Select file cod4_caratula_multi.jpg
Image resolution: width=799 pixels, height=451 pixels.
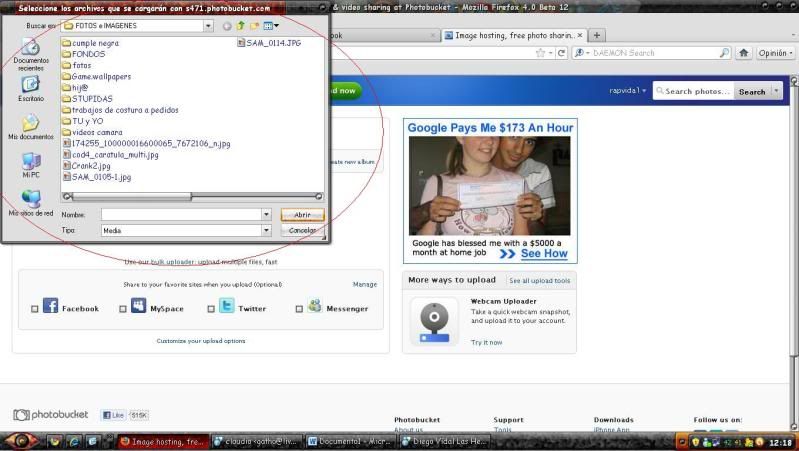[111, 155]
